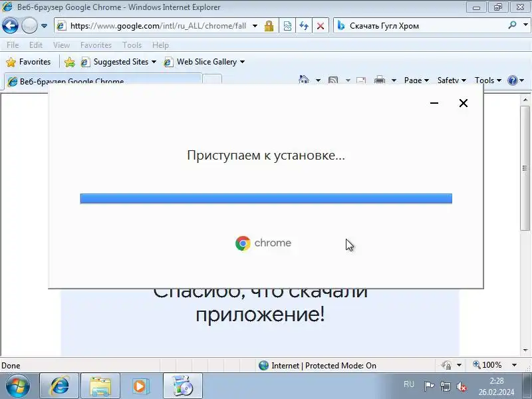Image resolution: width=532 pixels, height=399 pixels.
Task: Click the Read Mail icon
Action: click(x=361, y=80)
